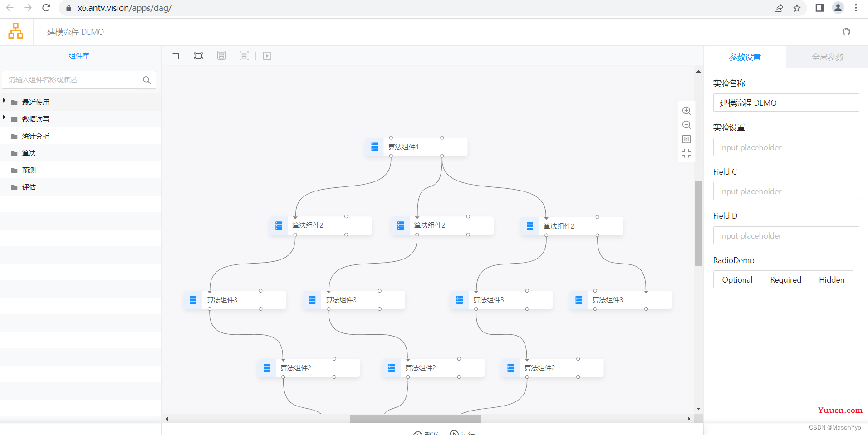This screenshot has width=868, height=435.
Task: Select the Optional radio option
Action: pyautogui.click(x=737, y=279)
